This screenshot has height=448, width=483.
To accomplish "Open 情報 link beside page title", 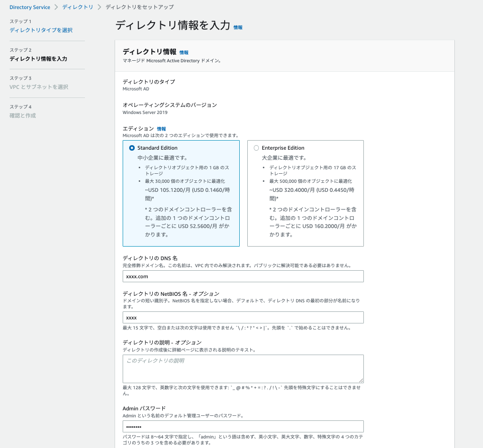I will coord(238,28).
